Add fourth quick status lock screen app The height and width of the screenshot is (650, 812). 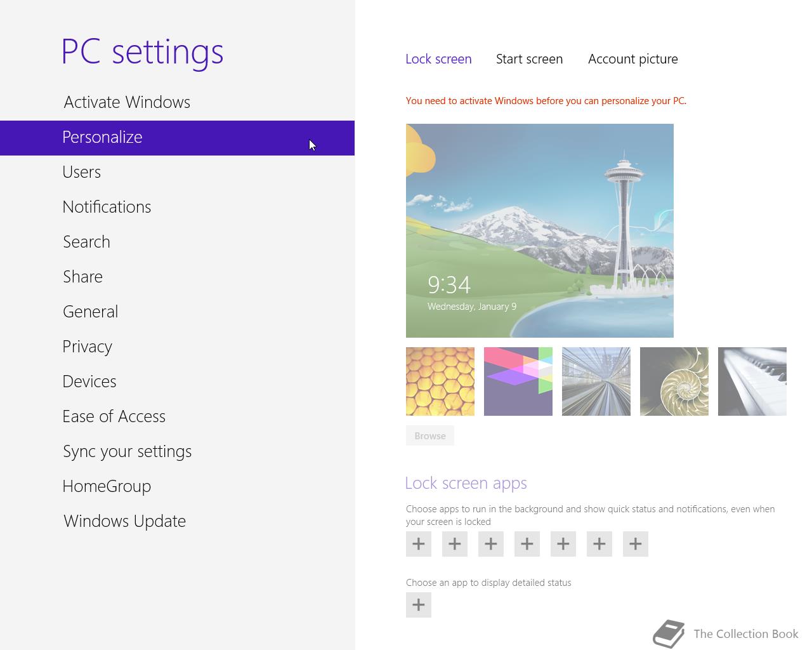[x=527, y=544]
